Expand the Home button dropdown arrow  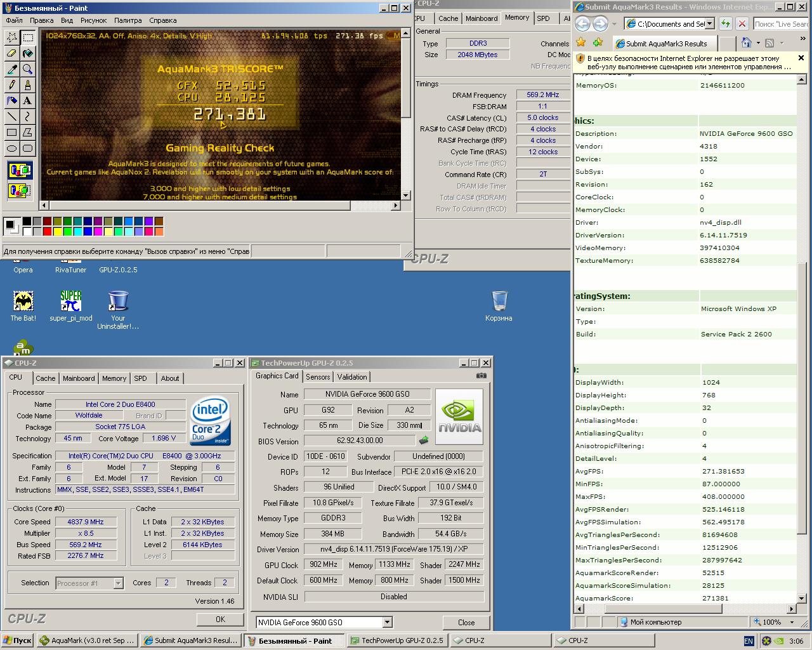tap(757, 43)
